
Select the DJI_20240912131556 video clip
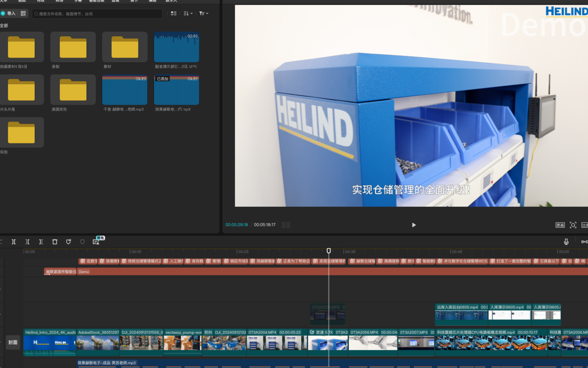click(x=141, y=342)
